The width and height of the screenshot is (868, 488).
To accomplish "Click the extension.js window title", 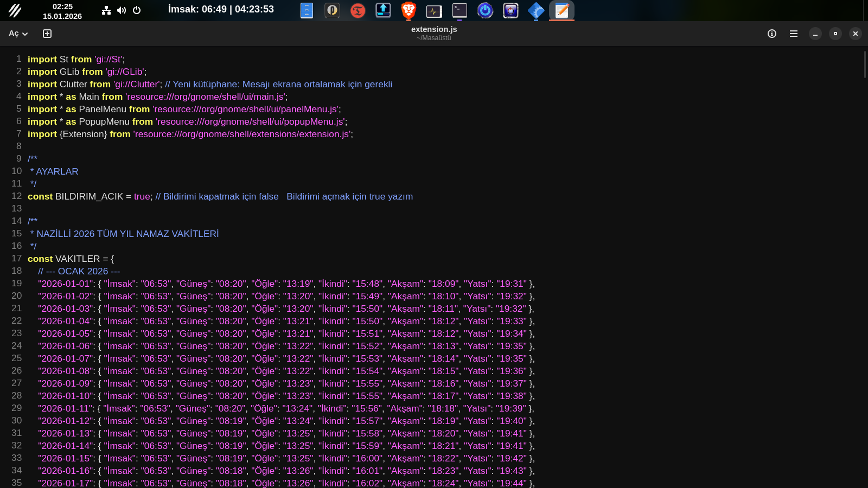I will click(x=433, y=29).
